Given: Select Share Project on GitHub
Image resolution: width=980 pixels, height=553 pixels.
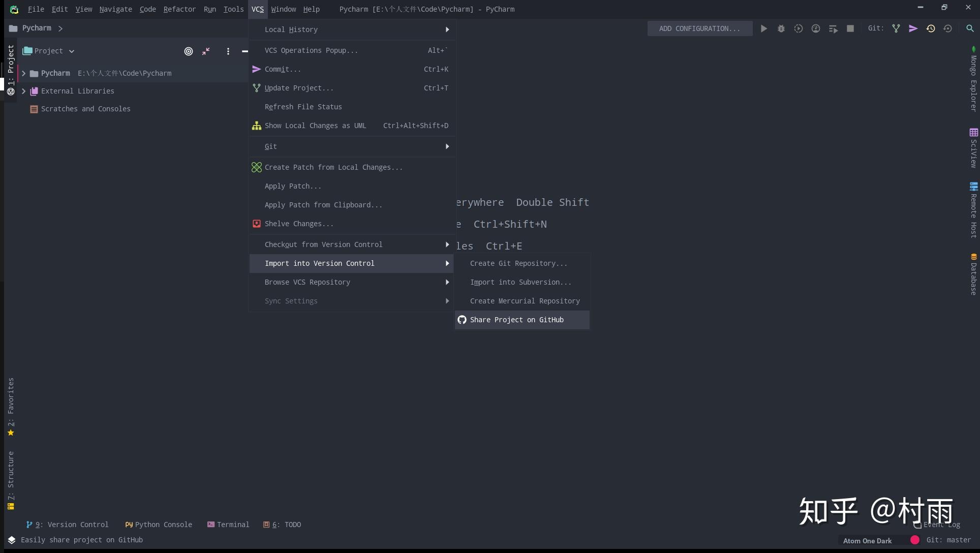Looking at the screenshot, I should coord(516,320).
